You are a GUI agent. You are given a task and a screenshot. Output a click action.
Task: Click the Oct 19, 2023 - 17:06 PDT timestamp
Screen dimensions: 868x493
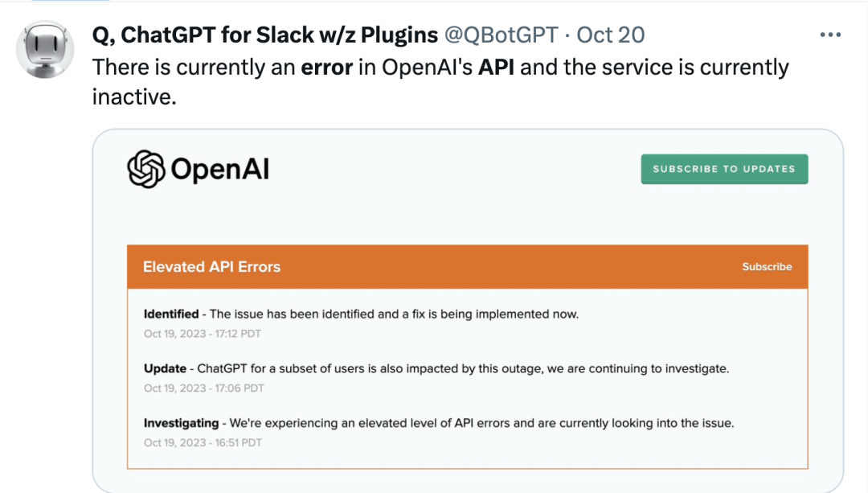203,388
